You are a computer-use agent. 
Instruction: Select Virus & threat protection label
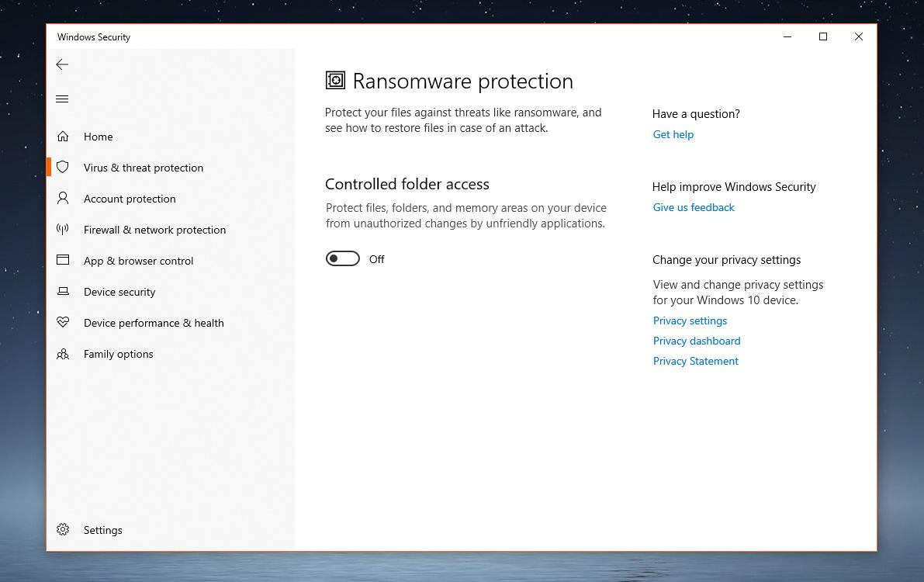tap(144, 168)
